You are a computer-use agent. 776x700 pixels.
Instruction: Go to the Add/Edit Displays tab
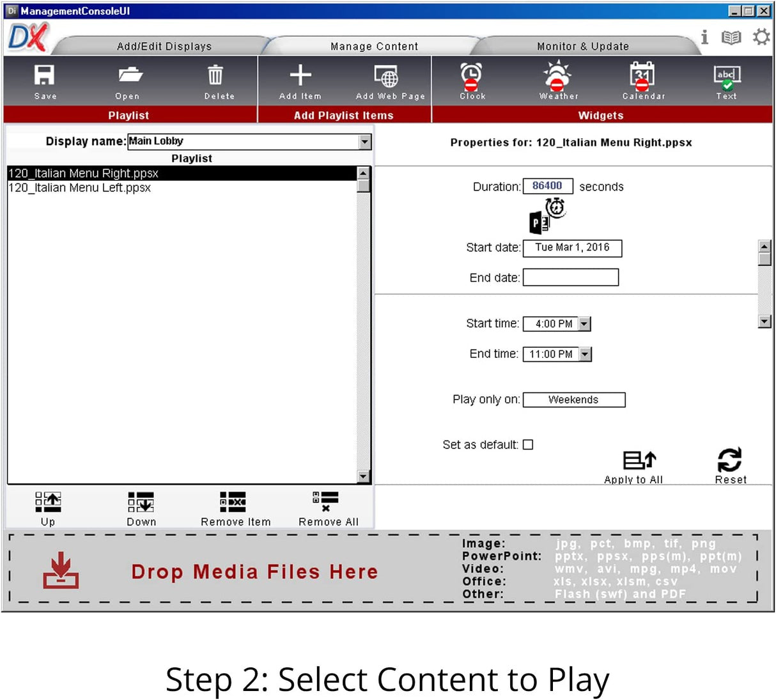tap(164, 45)
